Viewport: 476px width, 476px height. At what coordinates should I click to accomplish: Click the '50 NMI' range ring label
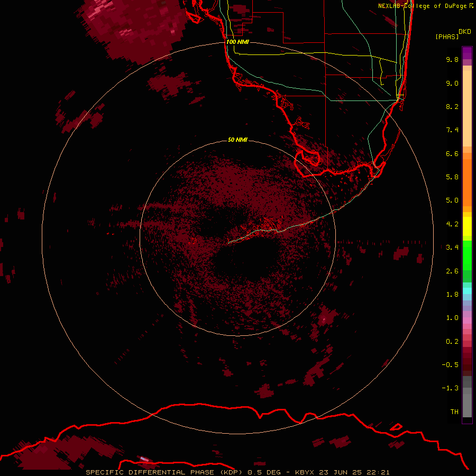click(237, 140)
